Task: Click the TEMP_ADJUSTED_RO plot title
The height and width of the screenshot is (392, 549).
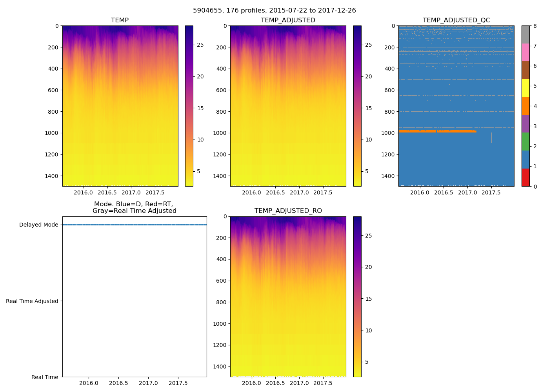Action: click(x=288, y=211)
